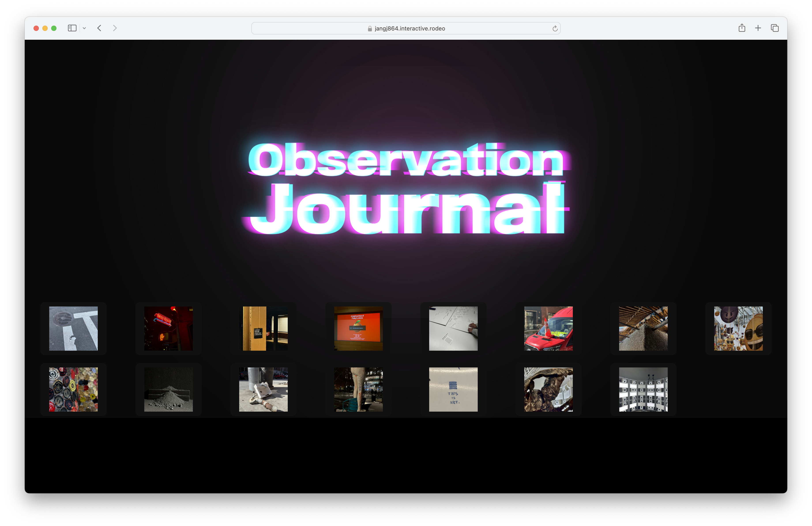
Task: Open the hanging emoji balloons photo
Action: click(738, 328)
